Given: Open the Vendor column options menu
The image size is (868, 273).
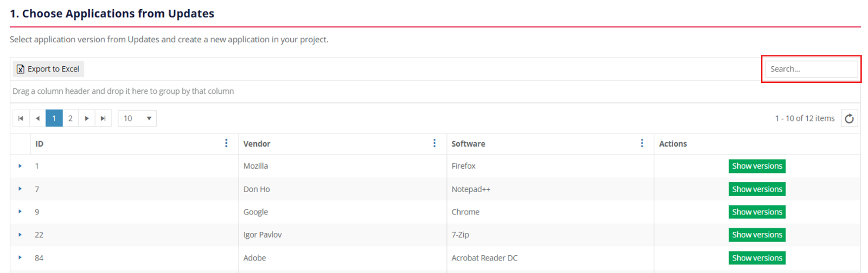Looking at the screenshot, I should (434, 143).
